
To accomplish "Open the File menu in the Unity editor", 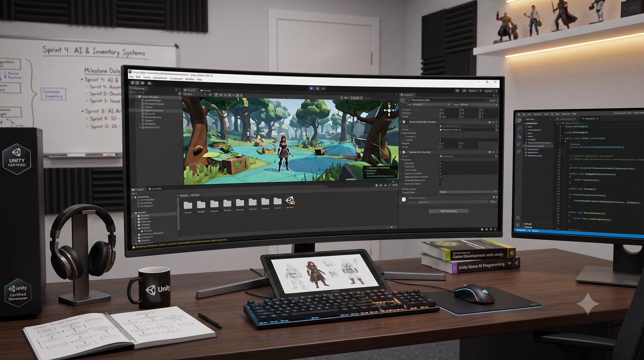I will [x=131, y=77].
